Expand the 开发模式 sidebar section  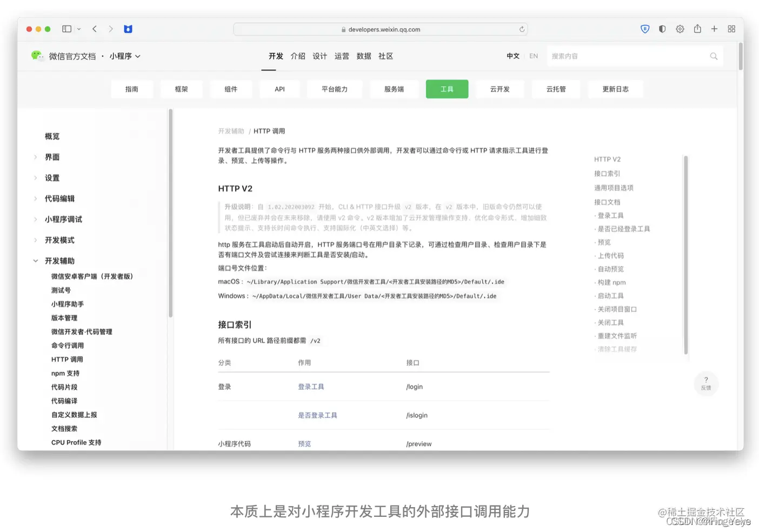click(59, 240)
